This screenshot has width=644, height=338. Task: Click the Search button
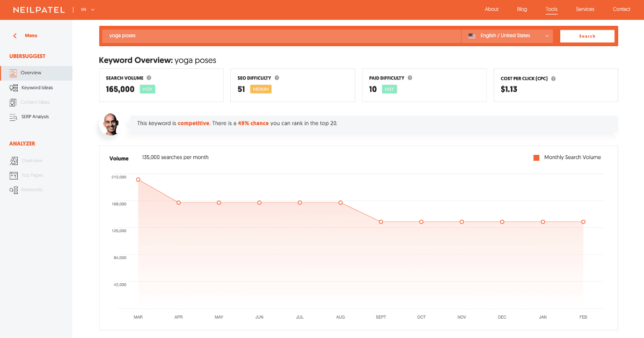(587, 35)
